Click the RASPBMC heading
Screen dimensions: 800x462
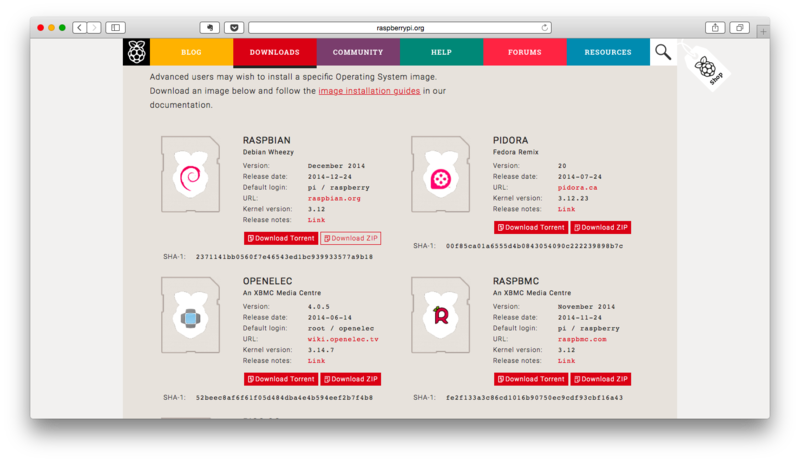tap(516, 281)
